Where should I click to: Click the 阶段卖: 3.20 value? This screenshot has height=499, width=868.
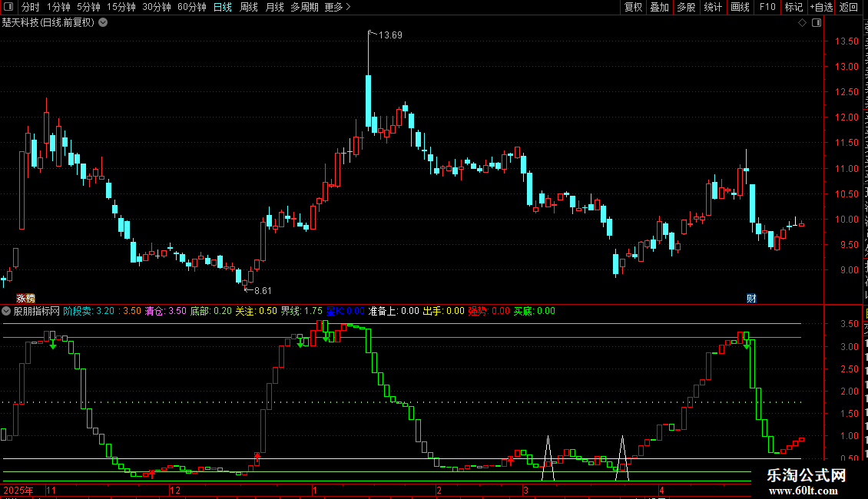click(88, 311)
